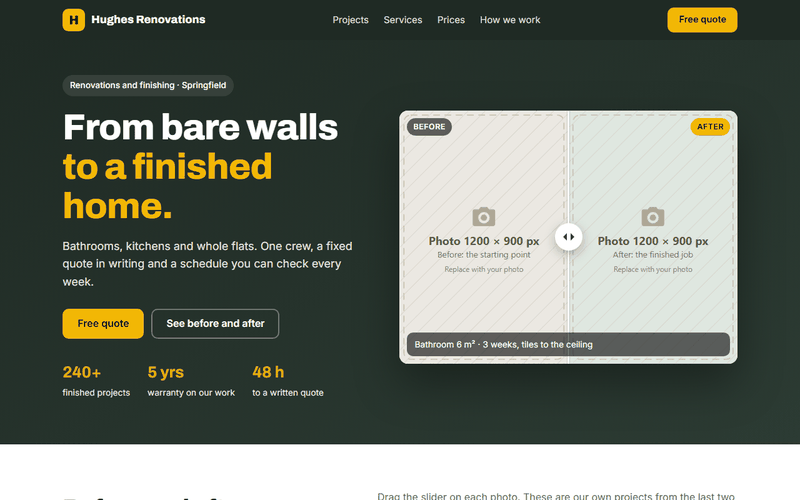Click the Bathroom 6 m² caption bar
Image resolution: width=800 pixels, height=500 pixels.
click(568, 344)
